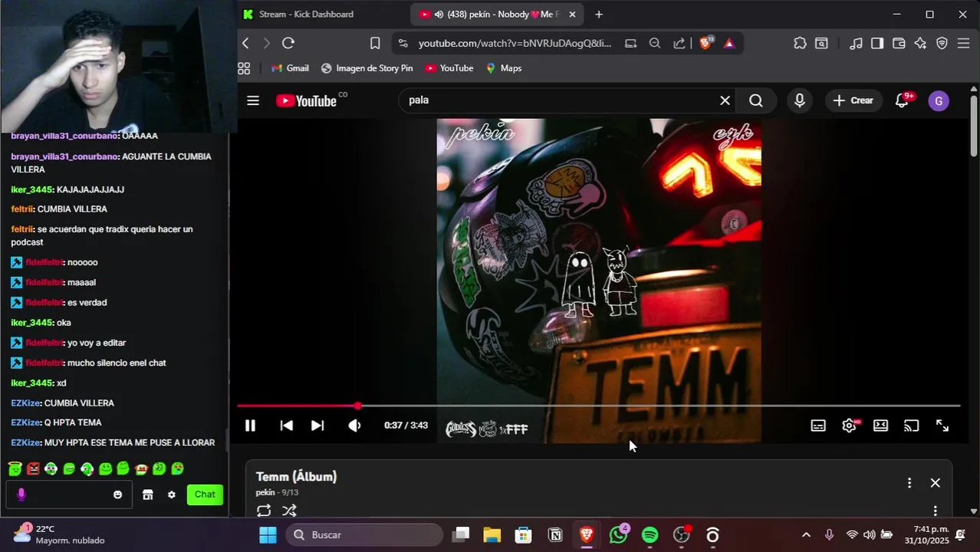Image resolution: width=980 pixels, height=552 pixels.
Task: Clear the YouTube search text
Action: tap(725, 100)
